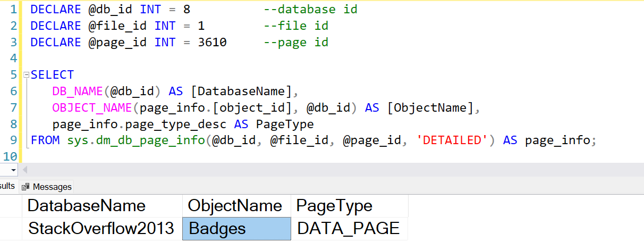
Task: Click the editor horizontal scrollbar track
Action: [x=336, y=170]
